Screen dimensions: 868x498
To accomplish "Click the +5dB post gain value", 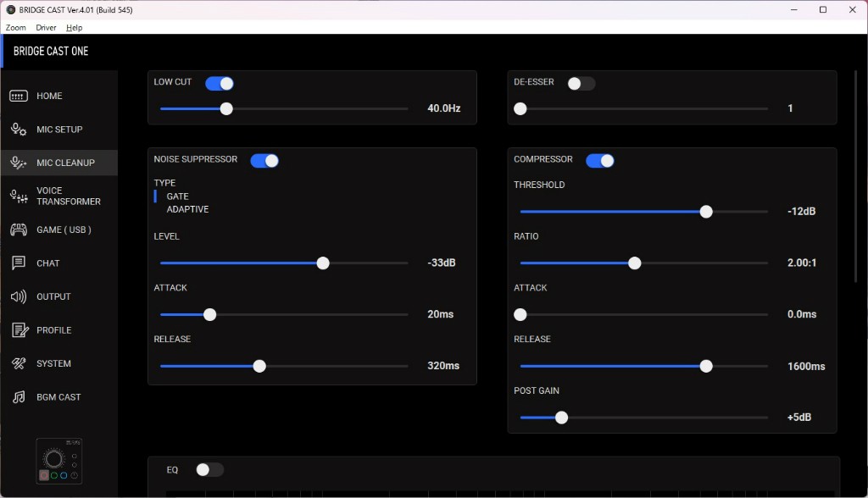I will coord(798,418).
